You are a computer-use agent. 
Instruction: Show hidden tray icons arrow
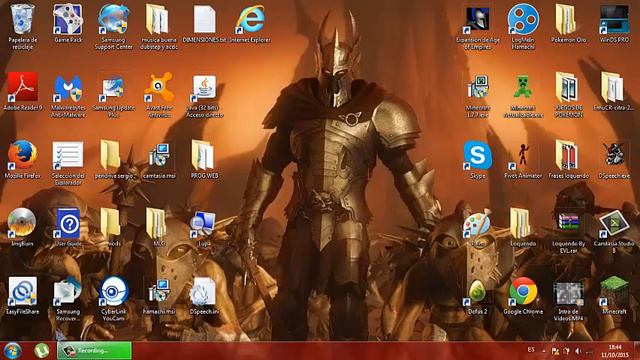544,351
